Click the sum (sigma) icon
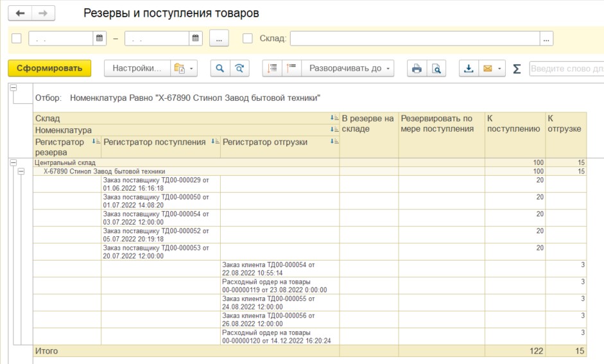 pos(517,69)
